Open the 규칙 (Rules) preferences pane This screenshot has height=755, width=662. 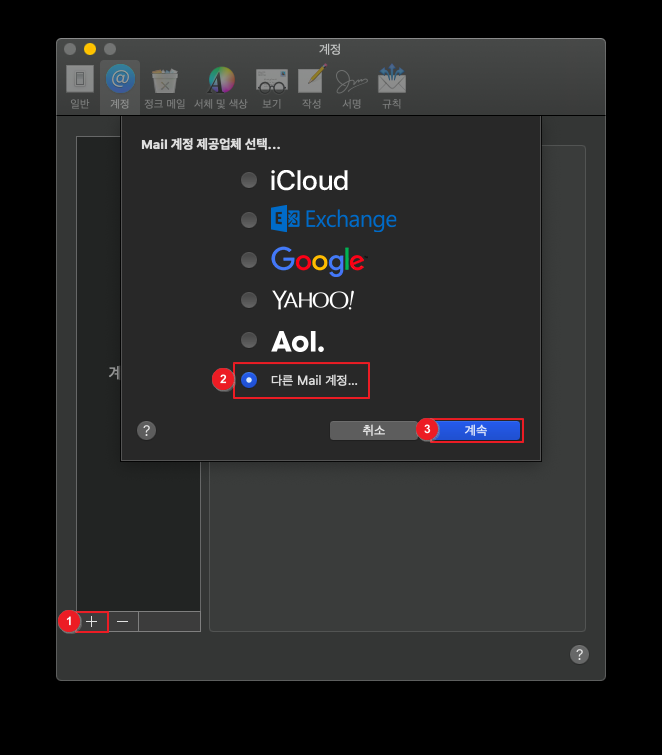pos(391,87)
